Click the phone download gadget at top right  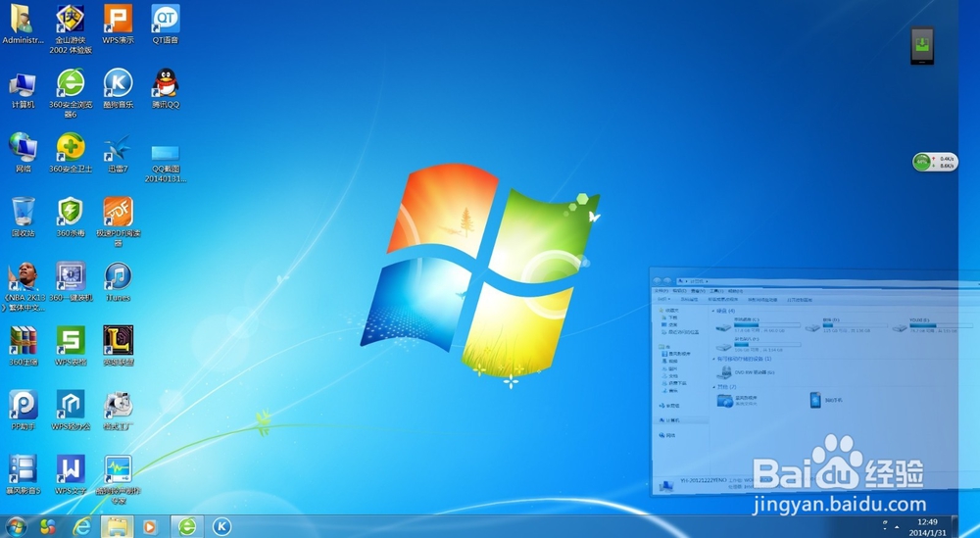[922, 45]
